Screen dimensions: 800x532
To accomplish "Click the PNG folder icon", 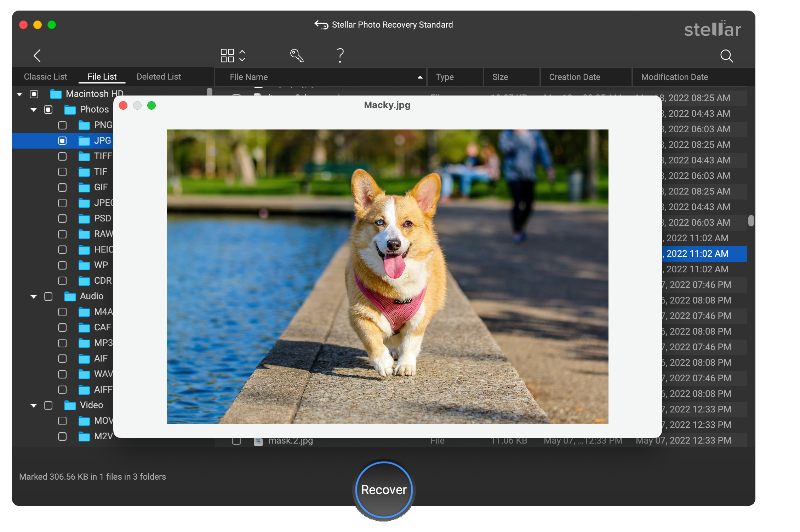I will 84,125.
